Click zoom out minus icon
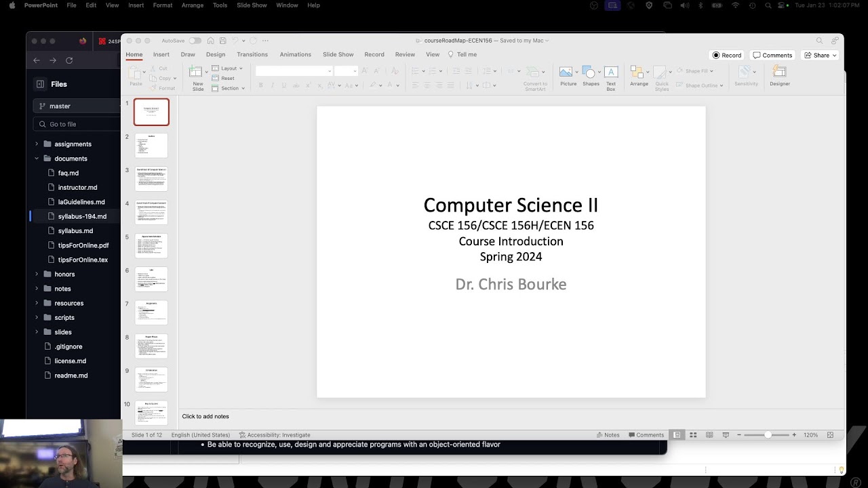The image size is (868, 488). (740, 435)
